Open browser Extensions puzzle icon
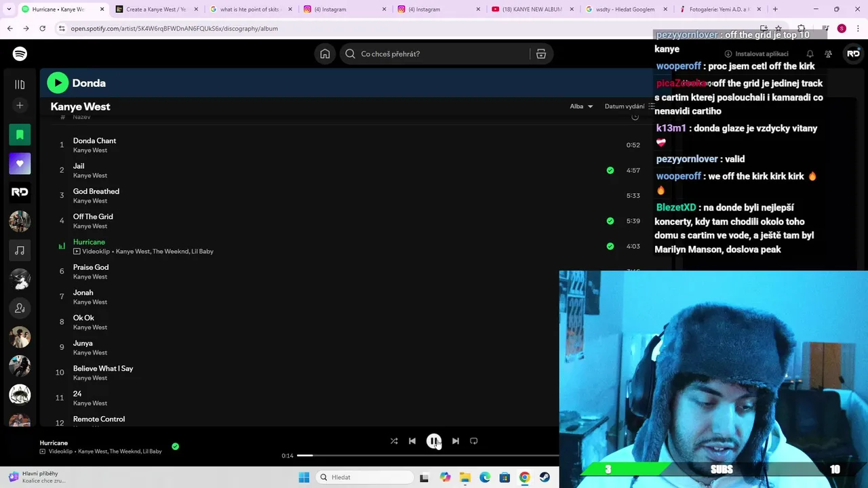 tap(801, 28)
